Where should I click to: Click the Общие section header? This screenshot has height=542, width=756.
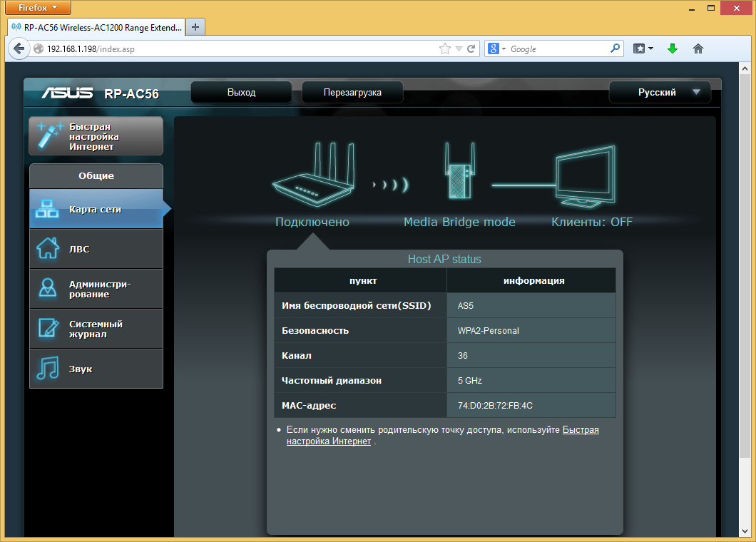(96, 176)
